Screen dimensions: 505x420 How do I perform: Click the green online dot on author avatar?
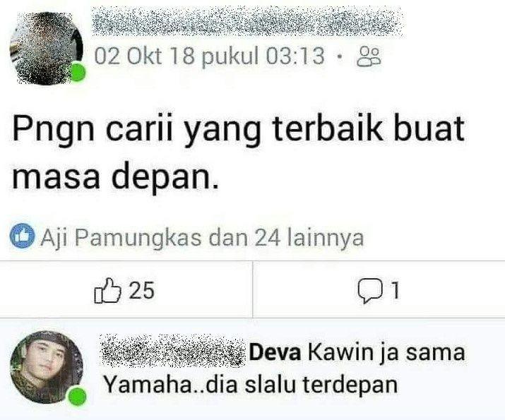(x=78, y=72)
